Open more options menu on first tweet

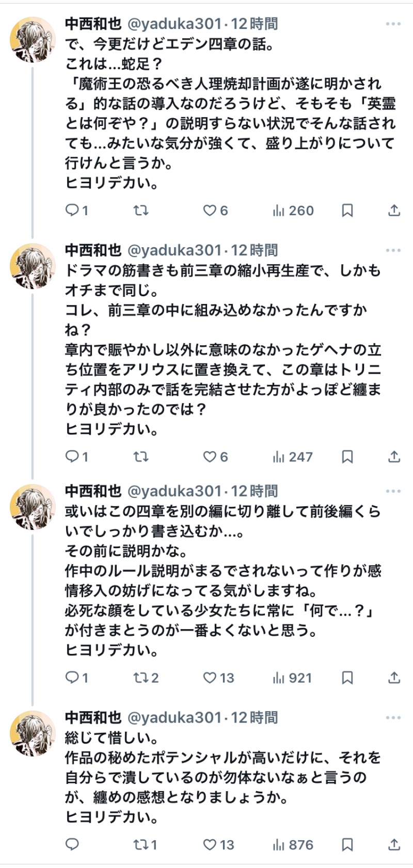coord(393,24)
